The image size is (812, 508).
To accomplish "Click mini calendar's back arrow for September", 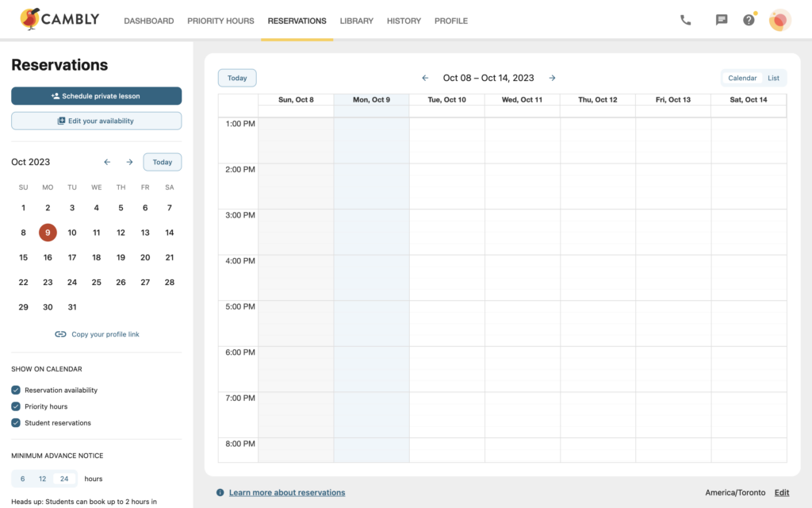I will (x=107, y=162).
